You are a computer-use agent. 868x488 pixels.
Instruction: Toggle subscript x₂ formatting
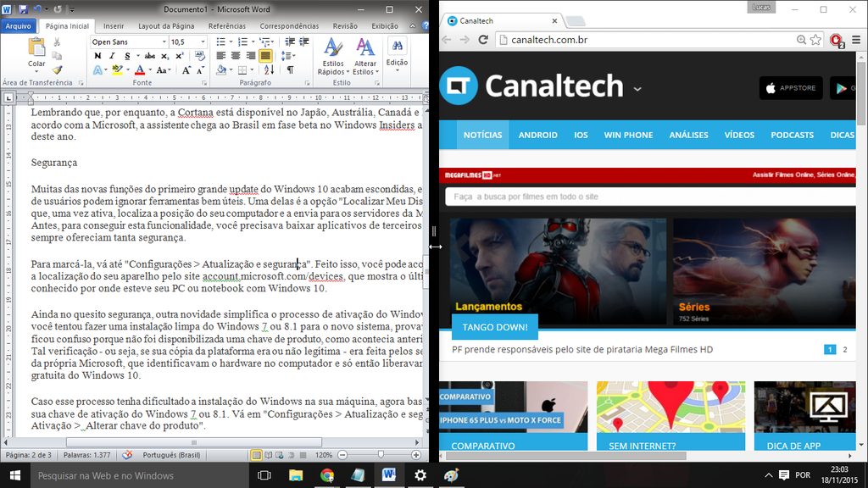click(x=164, y=56)
